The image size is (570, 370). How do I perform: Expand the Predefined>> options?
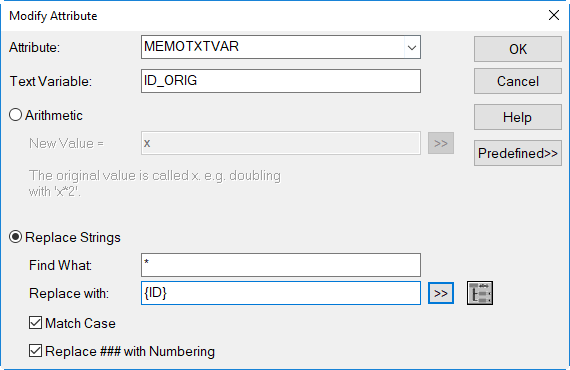[x=518, y=153]
